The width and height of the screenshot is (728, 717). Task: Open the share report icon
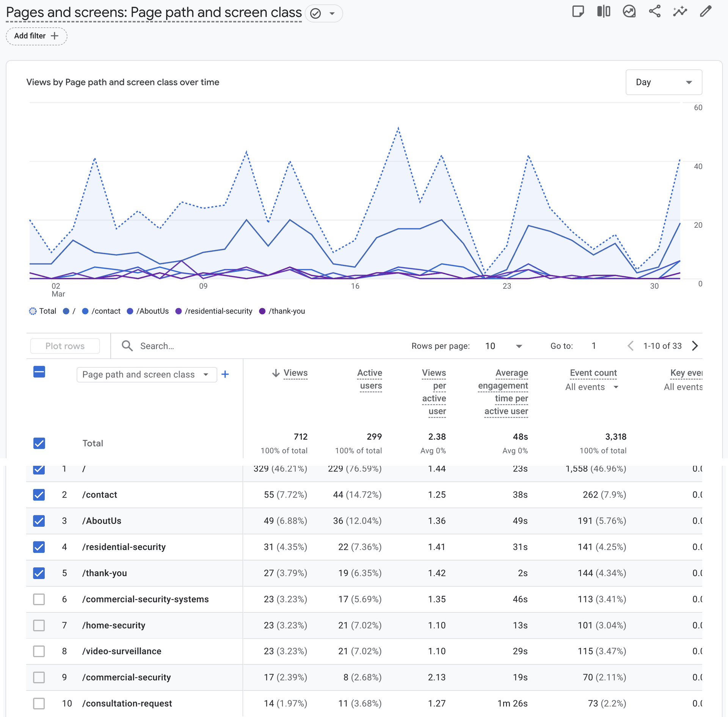point(654,11)
